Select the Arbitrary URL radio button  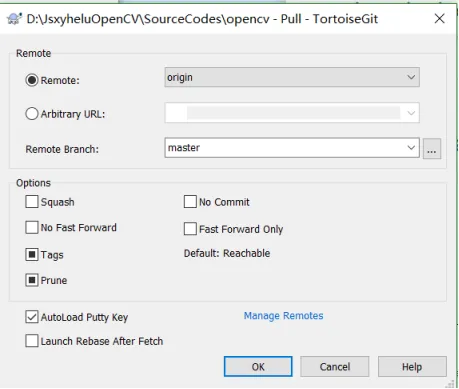point(32,114)
